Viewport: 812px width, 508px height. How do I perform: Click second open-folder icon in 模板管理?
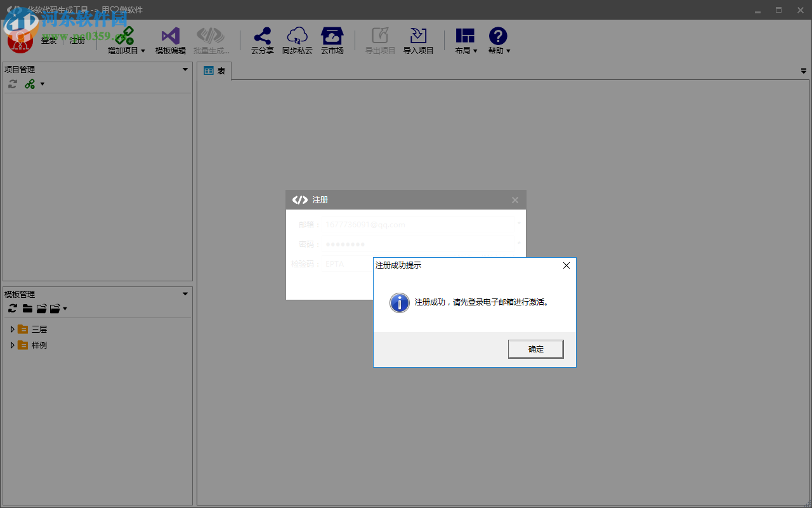pos(55,309)
